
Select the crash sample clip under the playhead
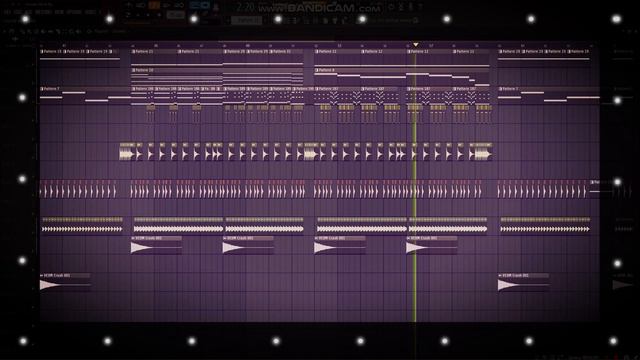tap(431, 245)
